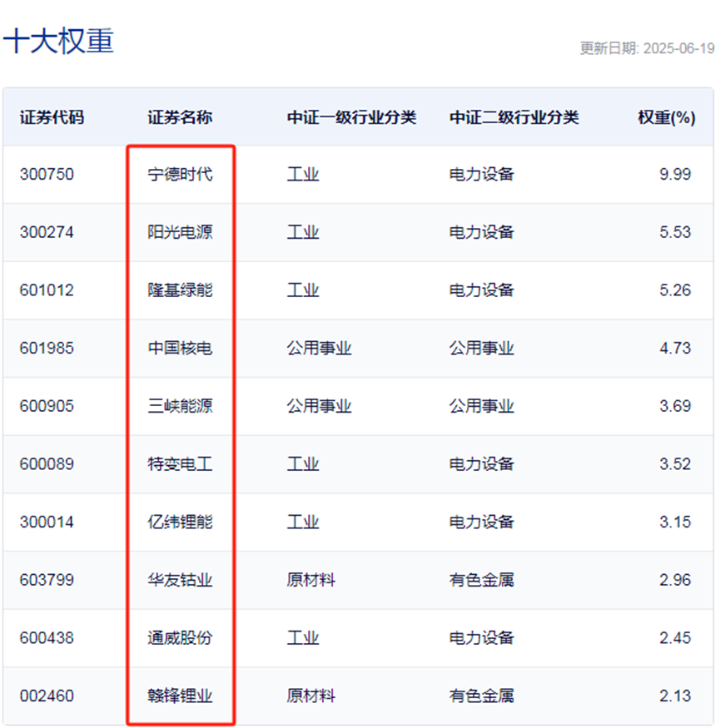Select stock code 002460

click(x=47, y=696)
